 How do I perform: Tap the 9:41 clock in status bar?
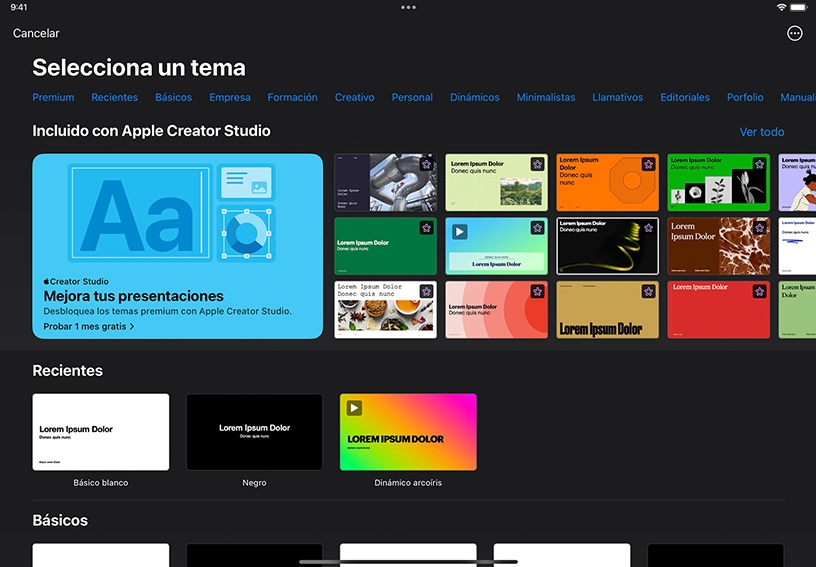(19, 7)
